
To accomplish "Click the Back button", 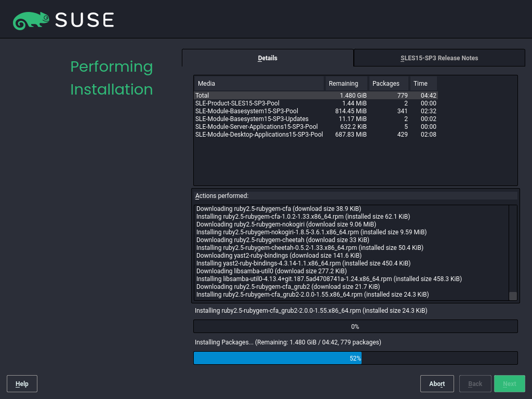I will pyautogui.click(x=475, y=384).
